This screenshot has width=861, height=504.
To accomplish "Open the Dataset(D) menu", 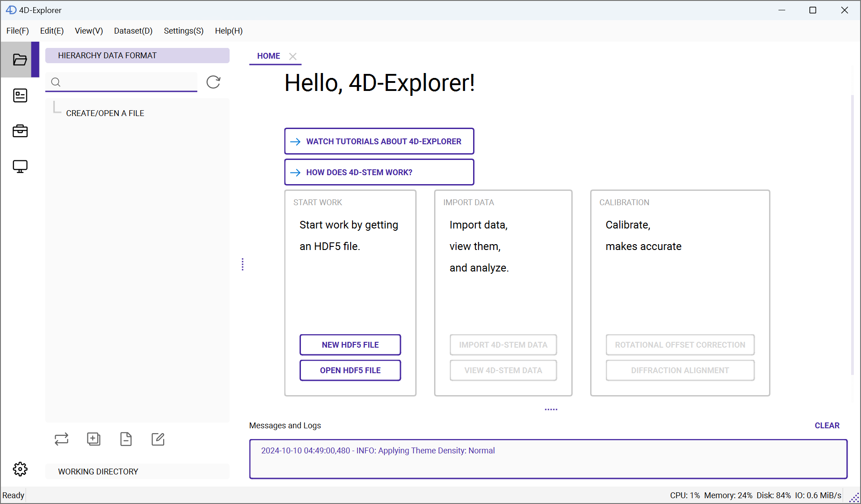I will pyautogui.click(x=133, y=31).
